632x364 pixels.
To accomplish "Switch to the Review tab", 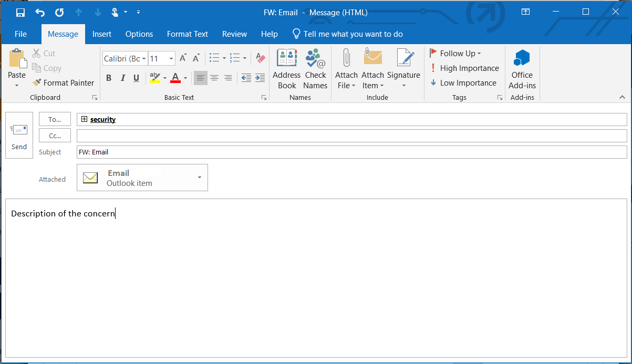I will [x=234, y=34].
